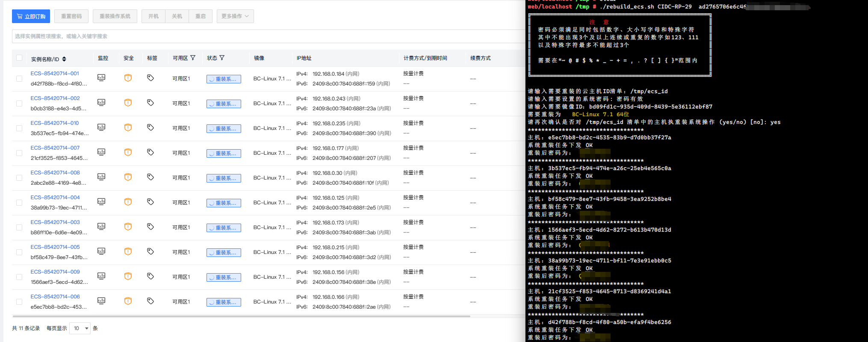Open monitoring icon for ECS-85420714-010
This screenshot has width=868, height=342.
point(101,127)
